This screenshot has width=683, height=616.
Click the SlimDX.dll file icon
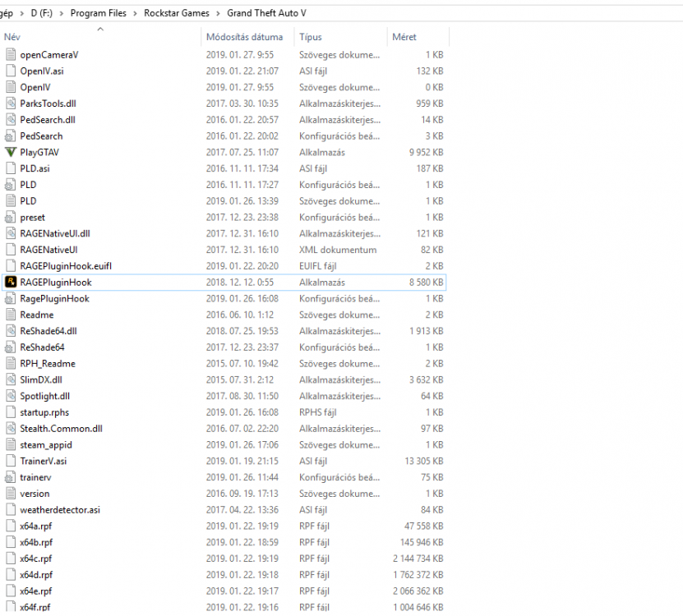pos(11,379)
